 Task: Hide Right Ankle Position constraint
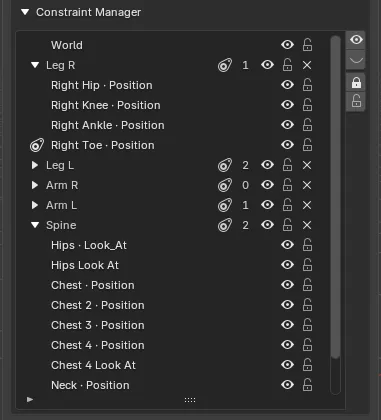pyautogui.click(x=287, y=125)
